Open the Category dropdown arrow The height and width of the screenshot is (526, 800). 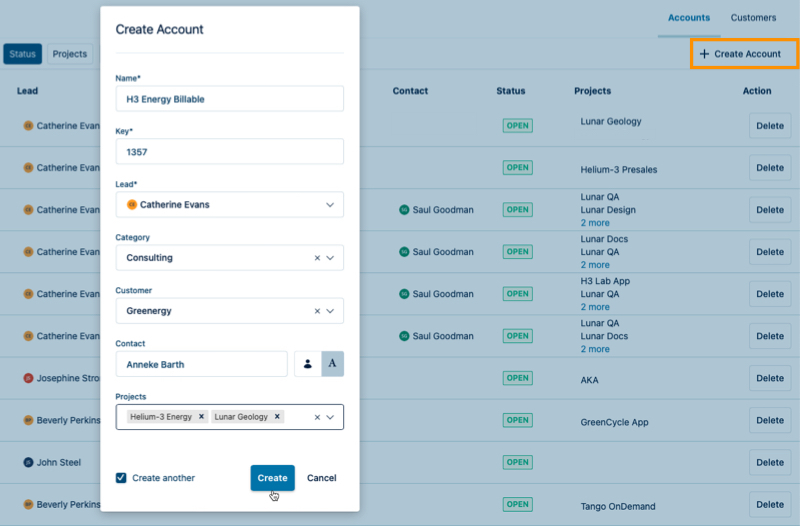coord(331,258)
